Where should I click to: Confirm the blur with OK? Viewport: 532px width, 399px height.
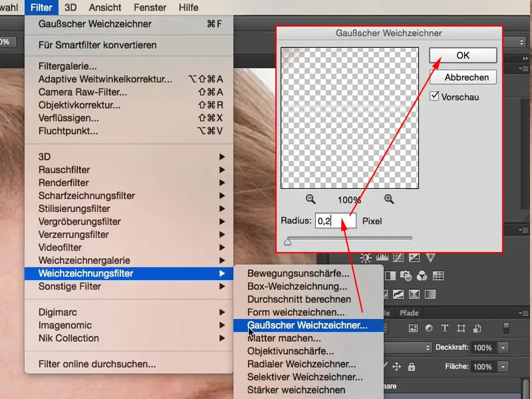(x=463, y=55)
